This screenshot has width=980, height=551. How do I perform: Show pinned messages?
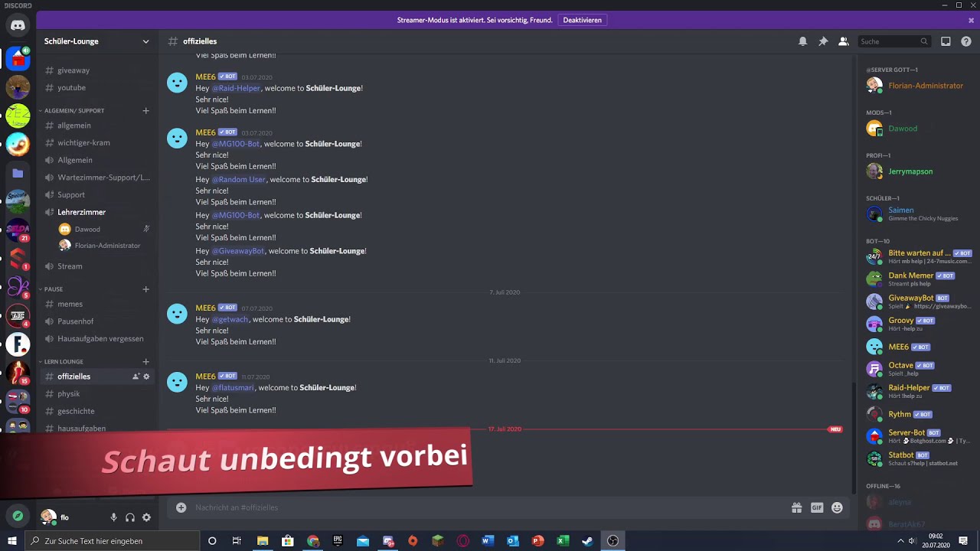pyautogui.click(x=823, y=41)
